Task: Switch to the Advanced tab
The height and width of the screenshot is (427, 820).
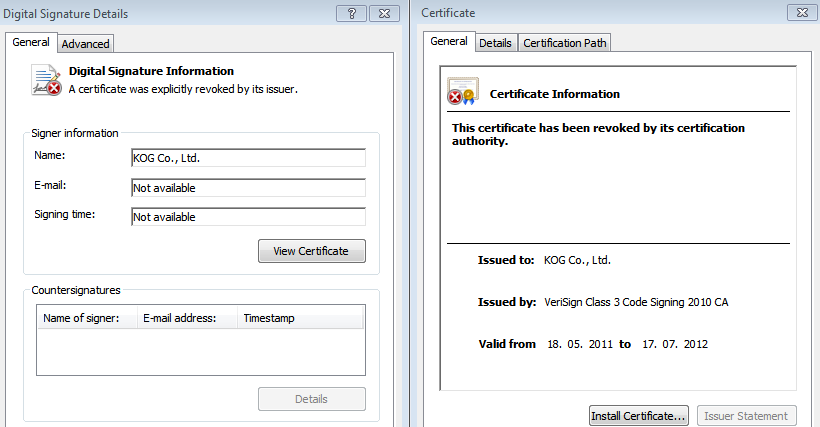Action: (85, 44)
